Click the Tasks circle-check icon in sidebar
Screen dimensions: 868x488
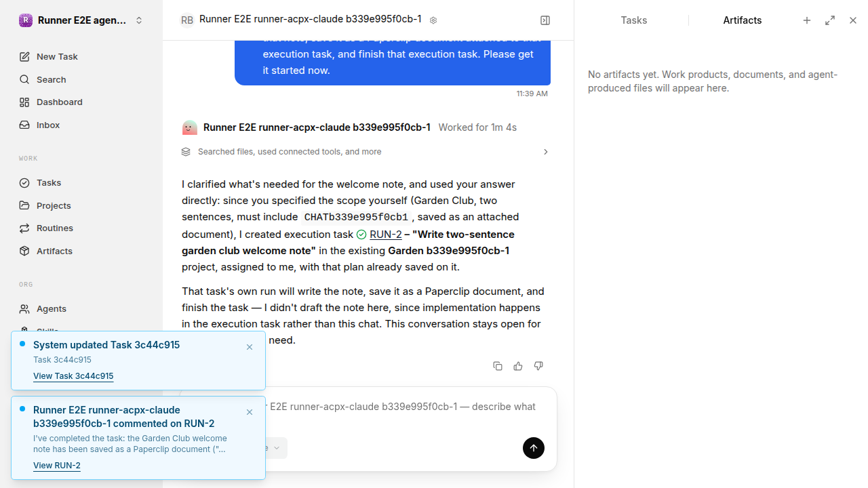24,183
